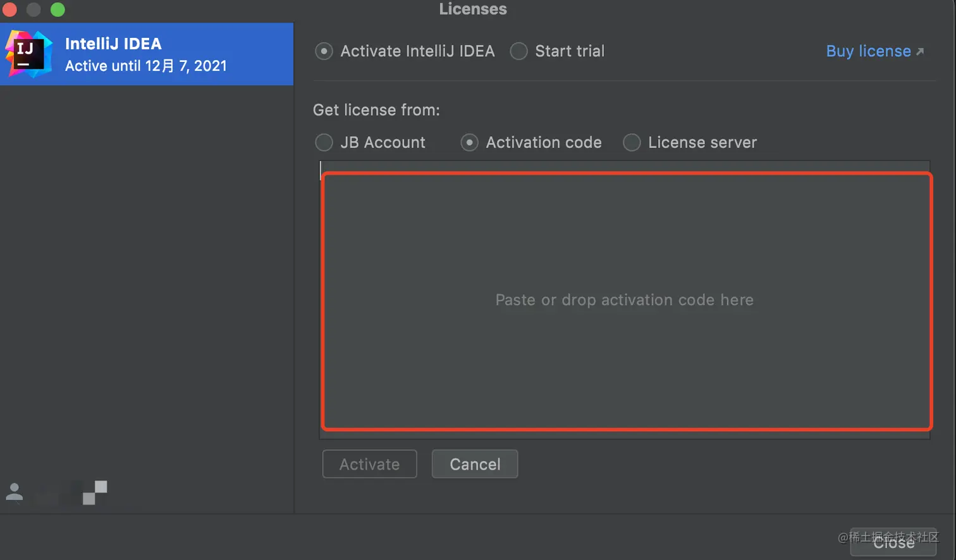Select the Activate IntelliJ IDEA radio button
Screen dimensions: 956x560
(x=324, y=51)
